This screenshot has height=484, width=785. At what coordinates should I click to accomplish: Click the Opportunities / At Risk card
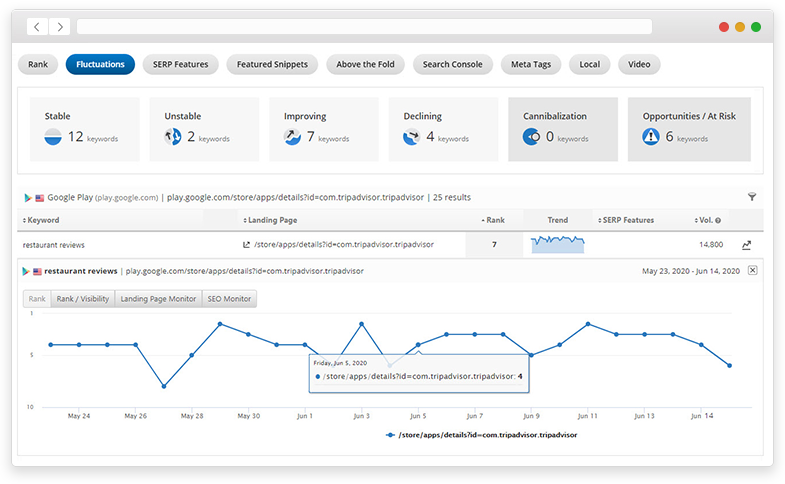point(689,129)
